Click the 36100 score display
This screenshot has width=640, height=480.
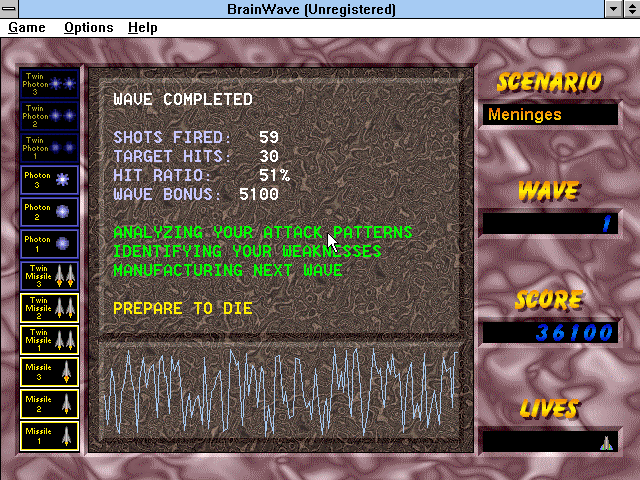click(x=550, y=332)
